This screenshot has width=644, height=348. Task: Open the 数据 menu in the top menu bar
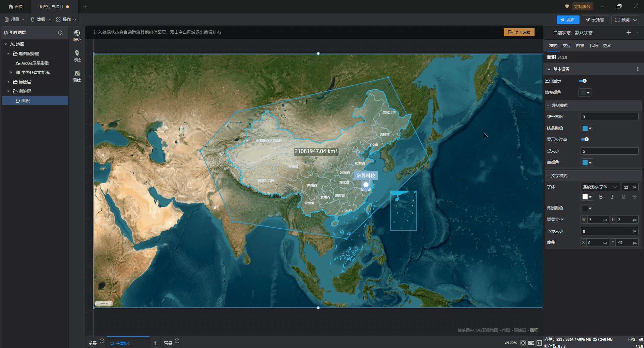(x=40, y=20)
